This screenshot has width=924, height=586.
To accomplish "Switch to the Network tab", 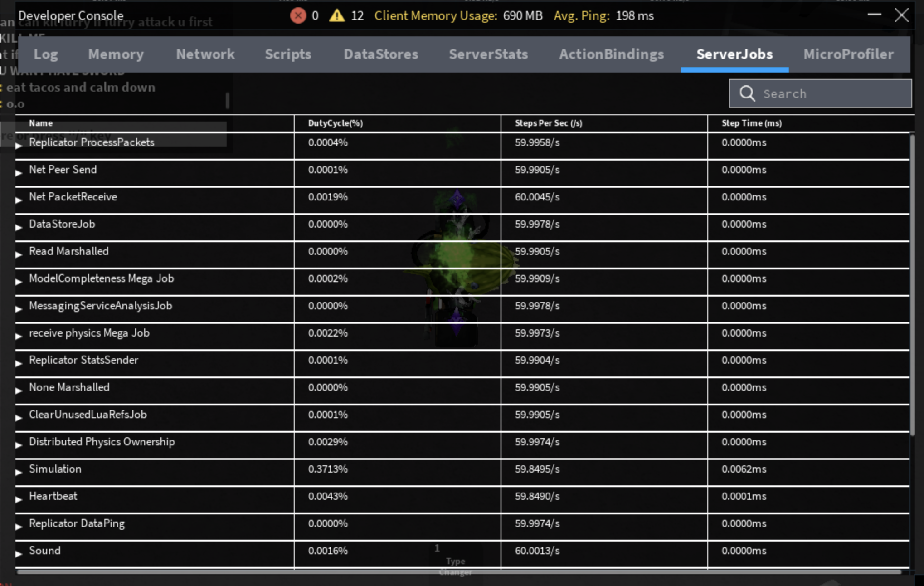I will pos(205,54).
